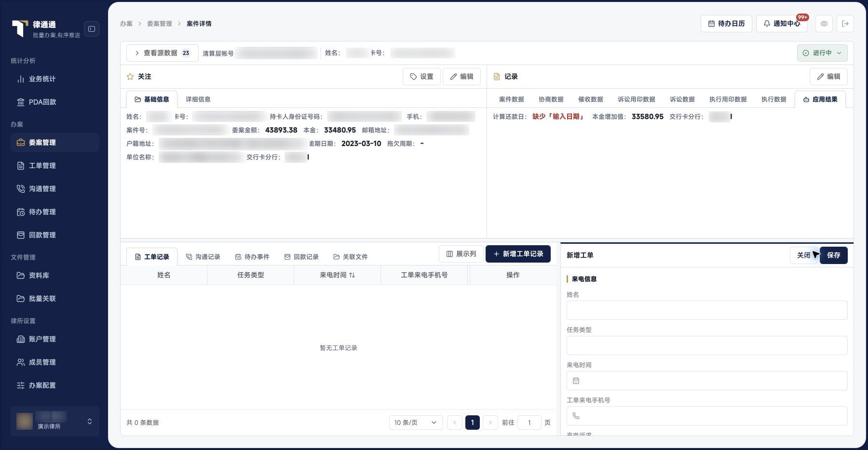Switch to the 沟通记录 tab
The image size is (868, 450).
(x=203, y=257)
